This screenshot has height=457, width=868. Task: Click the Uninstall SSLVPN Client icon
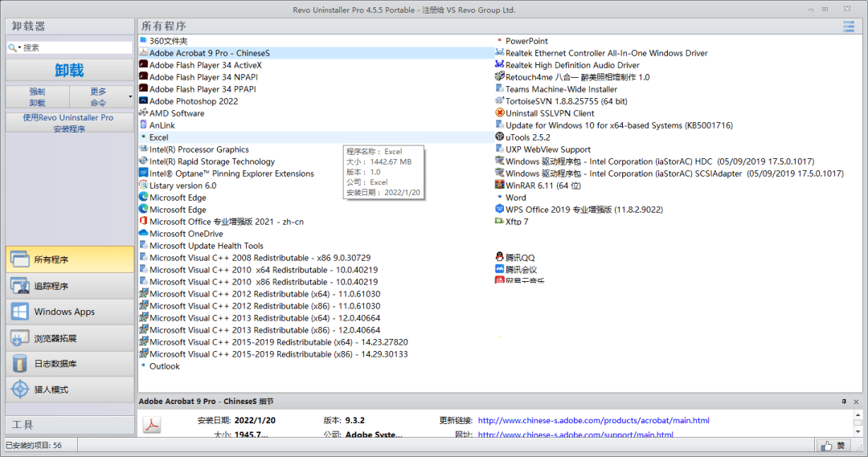(x=499, y=113)
